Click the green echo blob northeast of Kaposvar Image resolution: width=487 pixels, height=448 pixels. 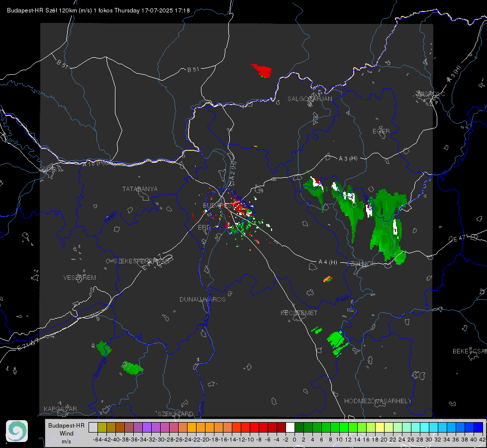(132, 368)
